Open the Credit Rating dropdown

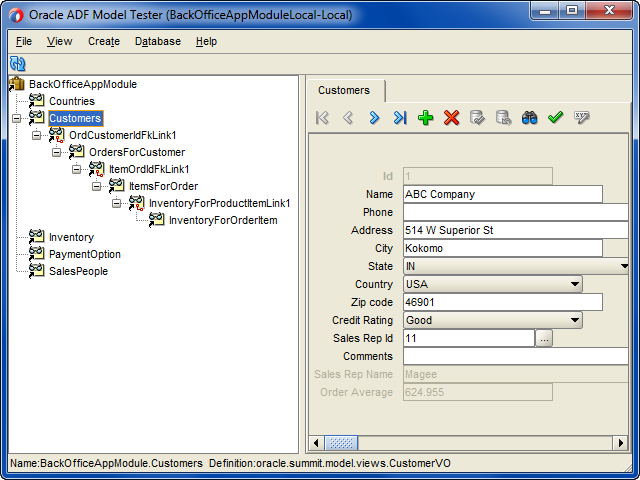575,320
